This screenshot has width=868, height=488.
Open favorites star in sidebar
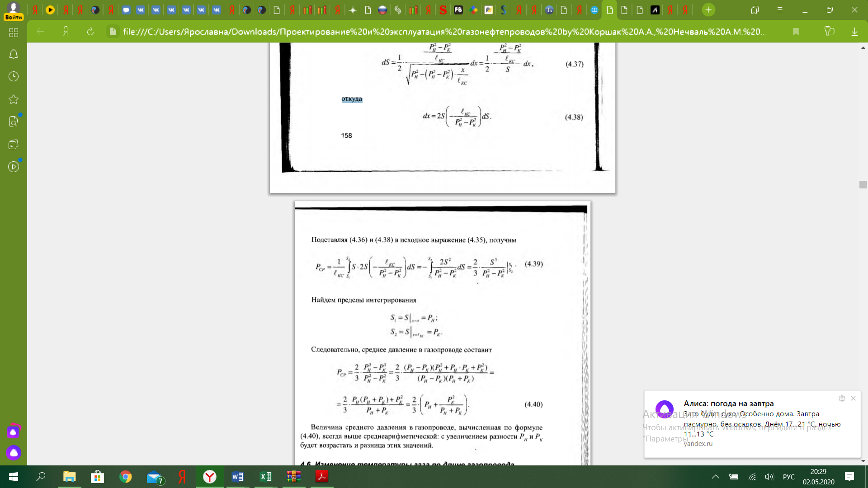14,99
